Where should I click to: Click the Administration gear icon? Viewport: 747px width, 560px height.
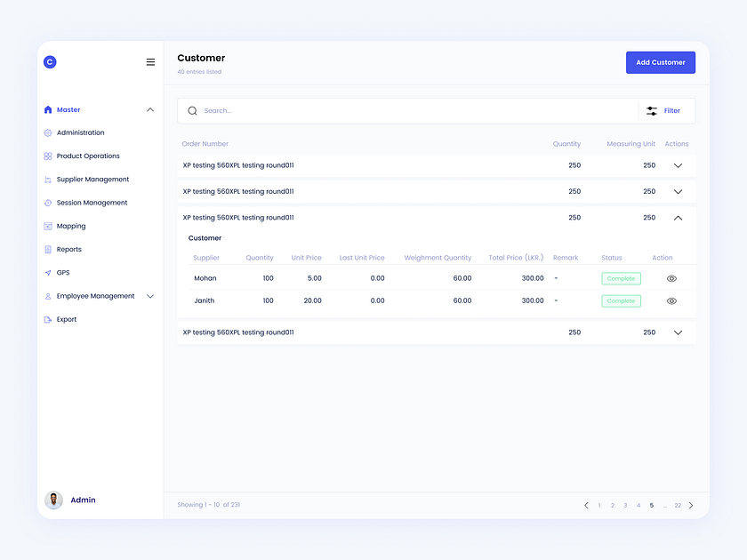click(48, 132)
